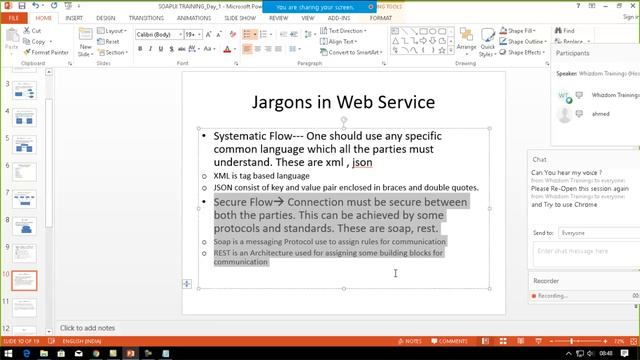Toggle text Shadow formatting
Screen dimensions: 640x360
pyautogui.click(x=171, y=49)
